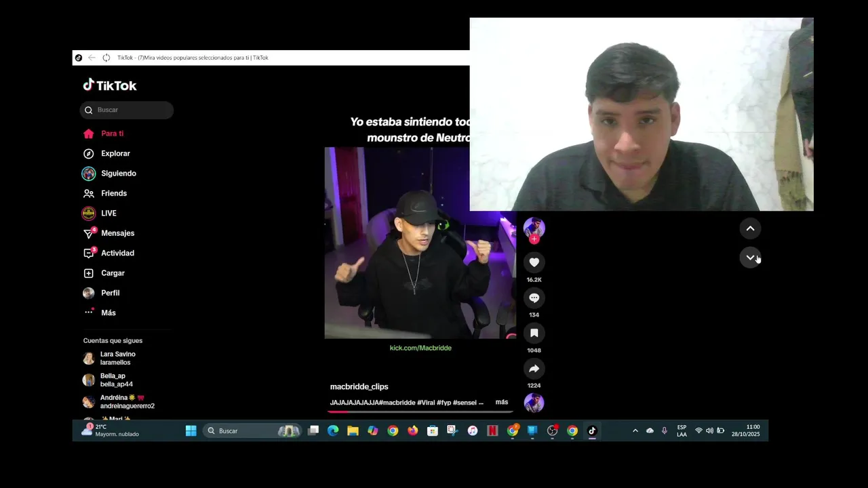868x488 pixels.
Task: Reload the page with refresh icon
Action: tap(106, 58)
